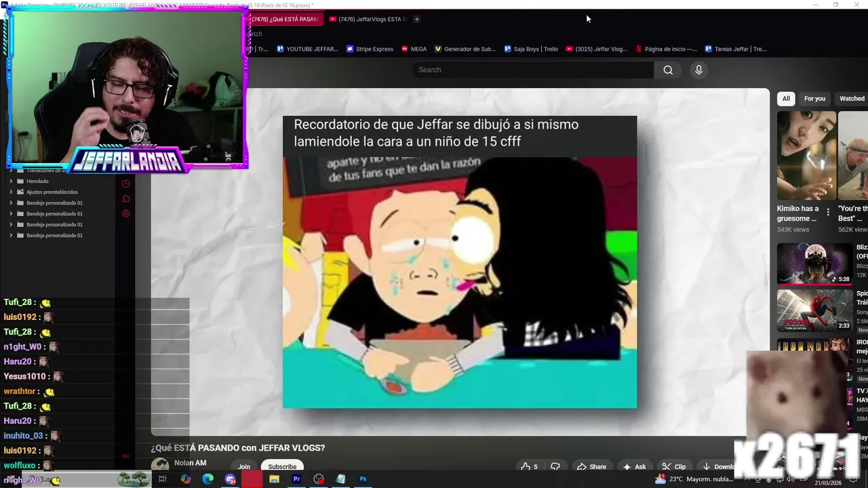Open options menu for Kimiko video
The image size is (868, 488).
point(828,212)
